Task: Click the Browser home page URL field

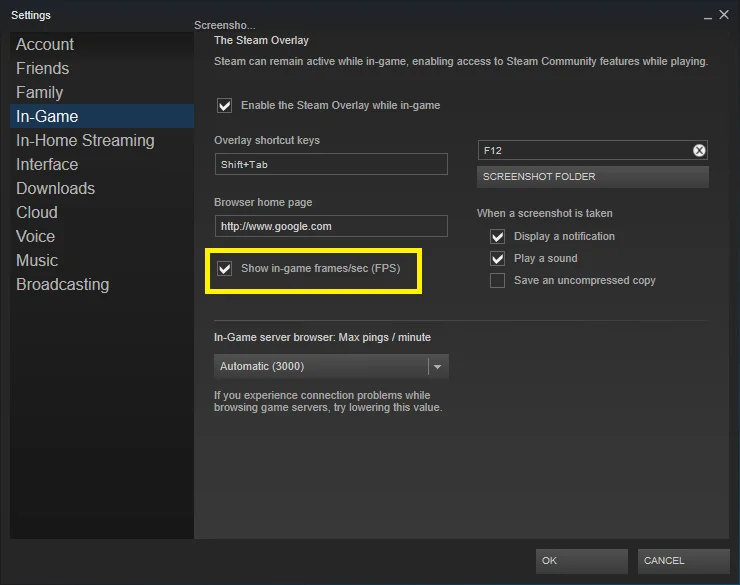Action: (331, 226)
